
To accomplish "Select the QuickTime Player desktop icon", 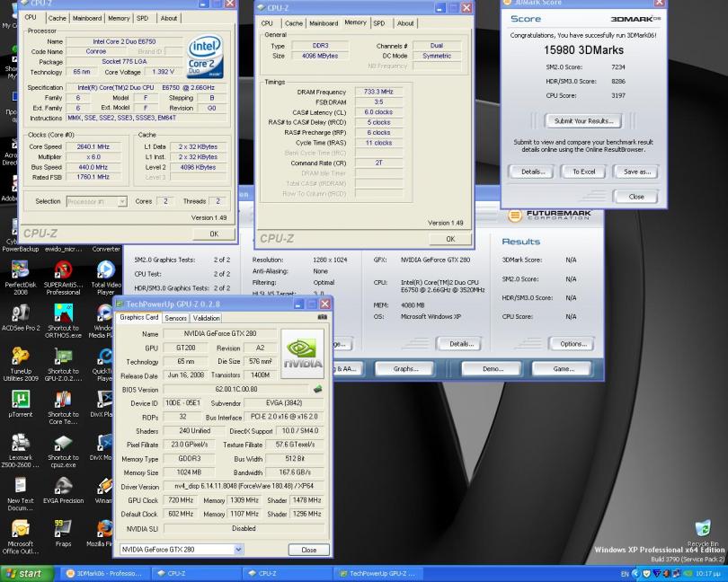I will click(x=104, y=365).
